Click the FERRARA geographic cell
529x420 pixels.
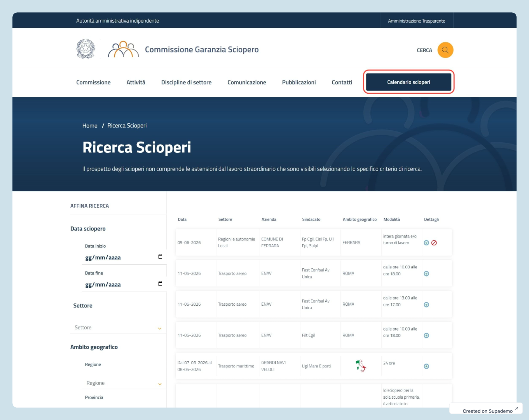coord(351,242)
